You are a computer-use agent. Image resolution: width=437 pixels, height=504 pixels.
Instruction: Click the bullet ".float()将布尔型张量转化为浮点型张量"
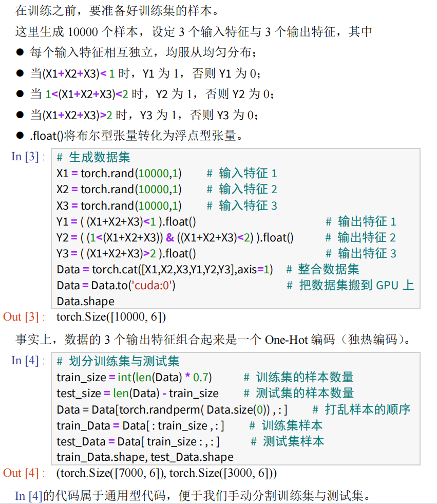point(137,136)
